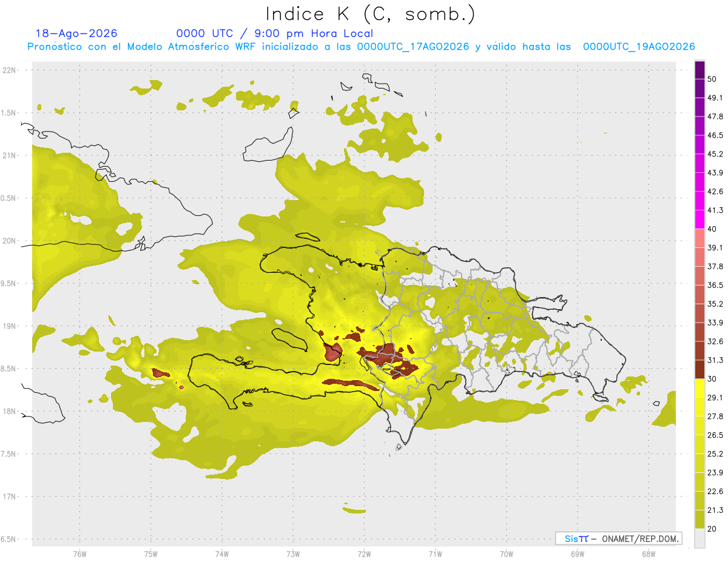The height and width of the screenshot is (562, 728).
Task: Click the '33.9' colorbar label
Action: [716, 323]
